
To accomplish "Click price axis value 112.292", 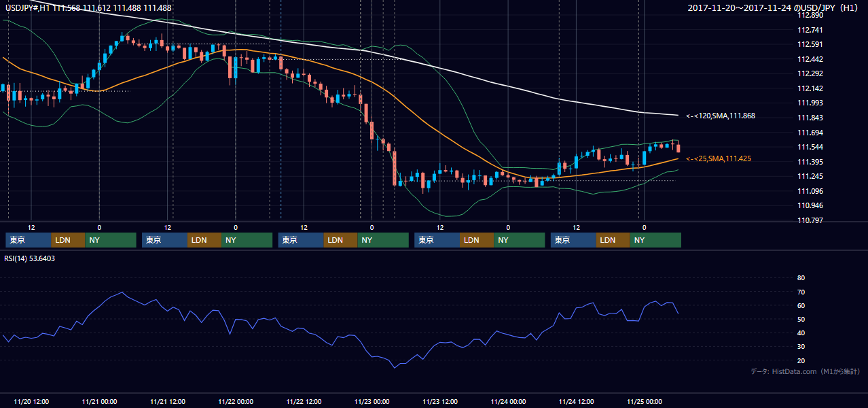I will point(810,73).
